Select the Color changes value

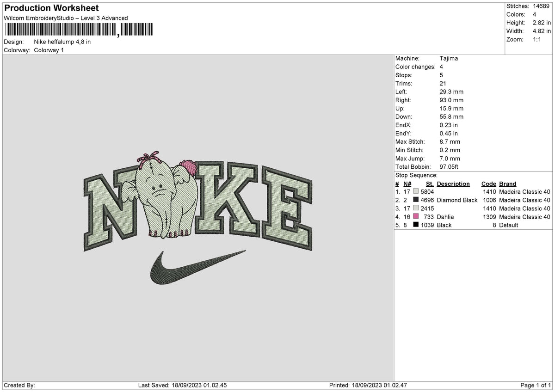441,67
